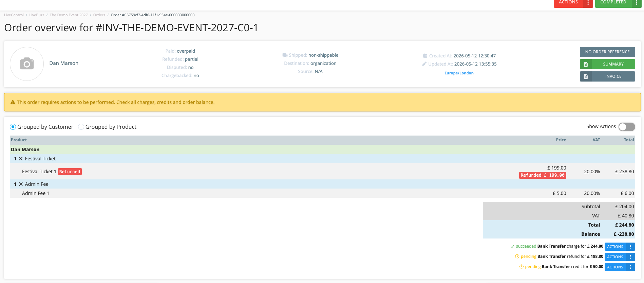Click the Product column header
Image resolution: width=644 pixels, height=283 pixels.
click(19, 140)
